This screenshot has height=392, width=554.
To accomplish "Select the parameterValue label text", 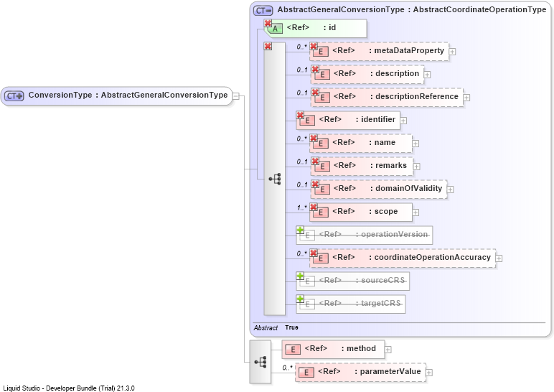I will point(390,371).
